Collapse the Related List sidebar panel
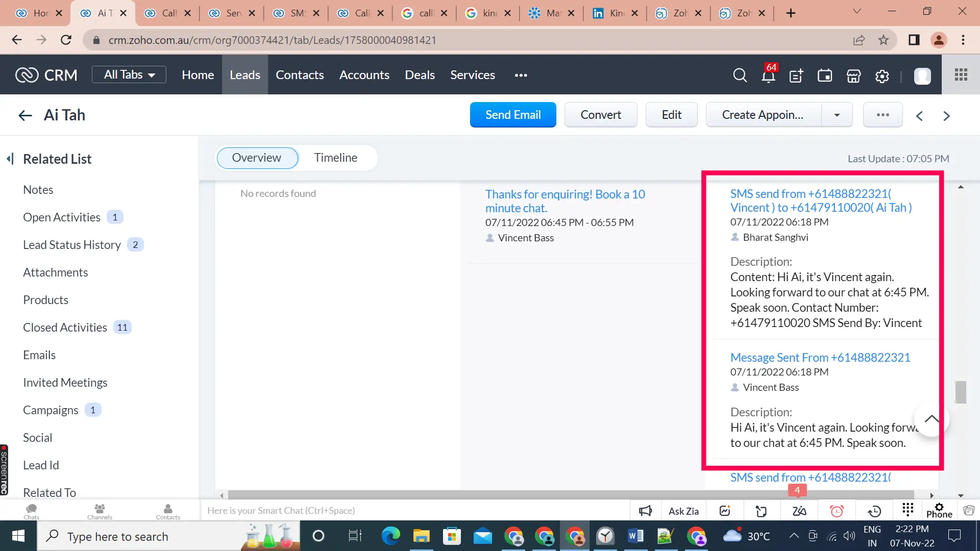Image resolution: width=980 pixels, height=551 pixels. pyautogui.click(x=10, y=159)
